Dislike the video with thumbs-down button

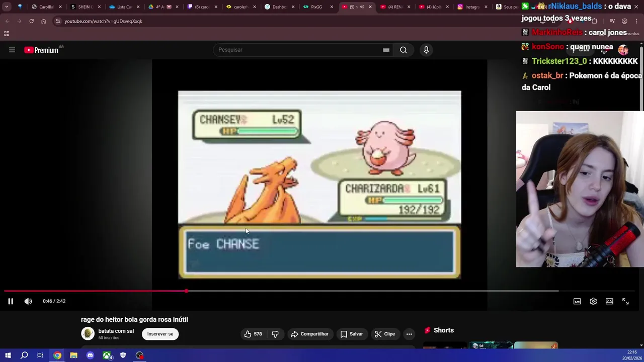click(275, 334)
